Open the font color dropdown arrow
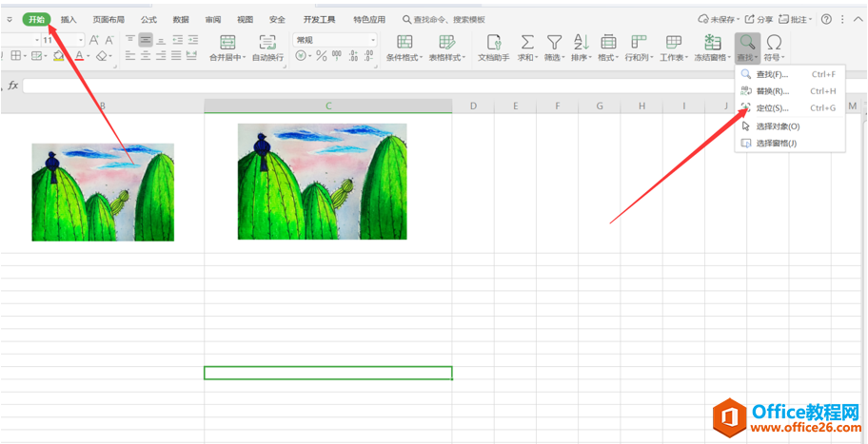This screenshot has width=868, height=444. click(x=88, y=56)
